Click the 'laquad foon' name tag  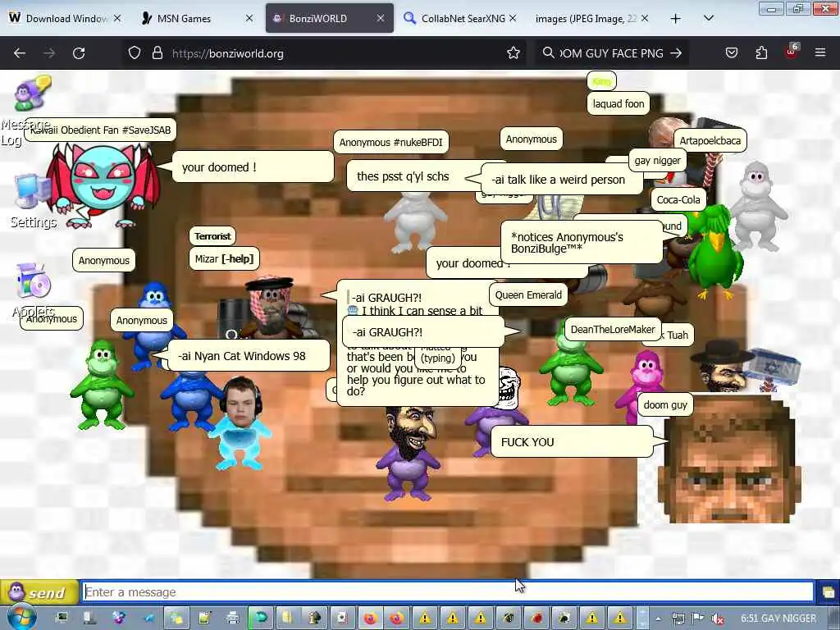point(619,104)
